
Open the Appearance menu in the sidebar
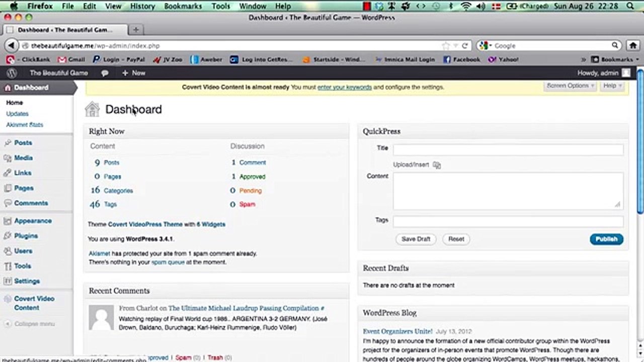33,221
